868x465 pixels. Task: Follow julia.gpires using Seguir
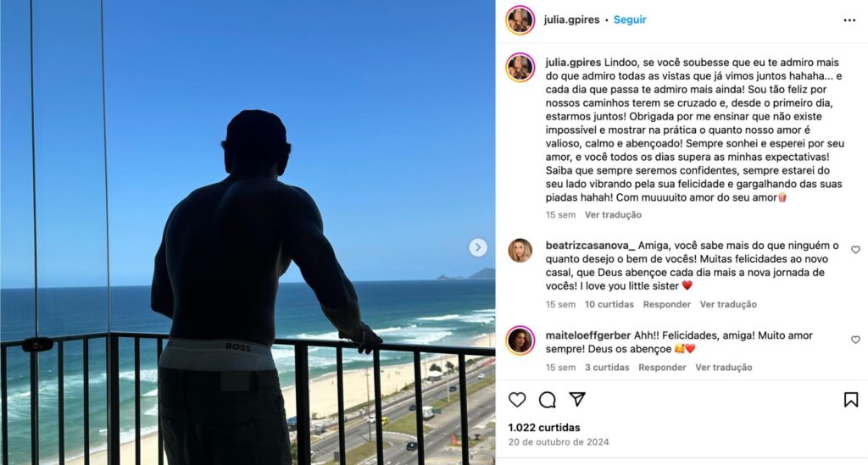(630, 19)
